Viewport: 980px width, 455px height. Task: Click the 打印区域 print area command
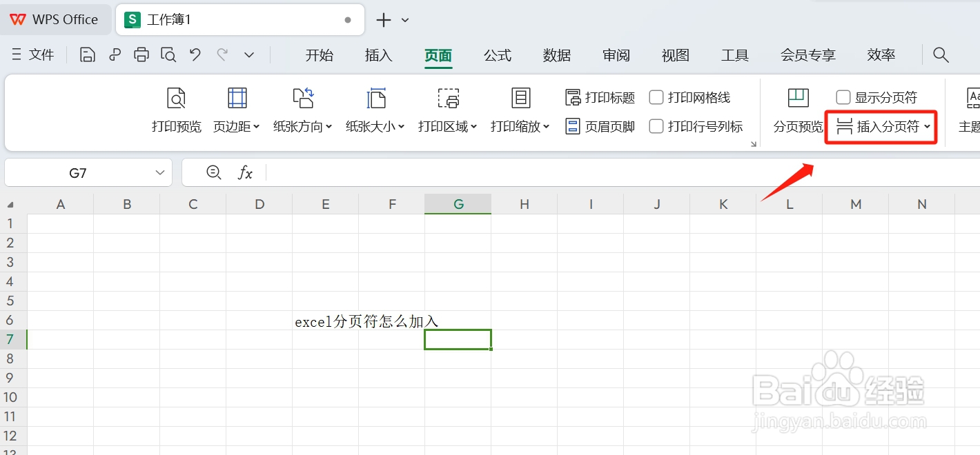447,110
